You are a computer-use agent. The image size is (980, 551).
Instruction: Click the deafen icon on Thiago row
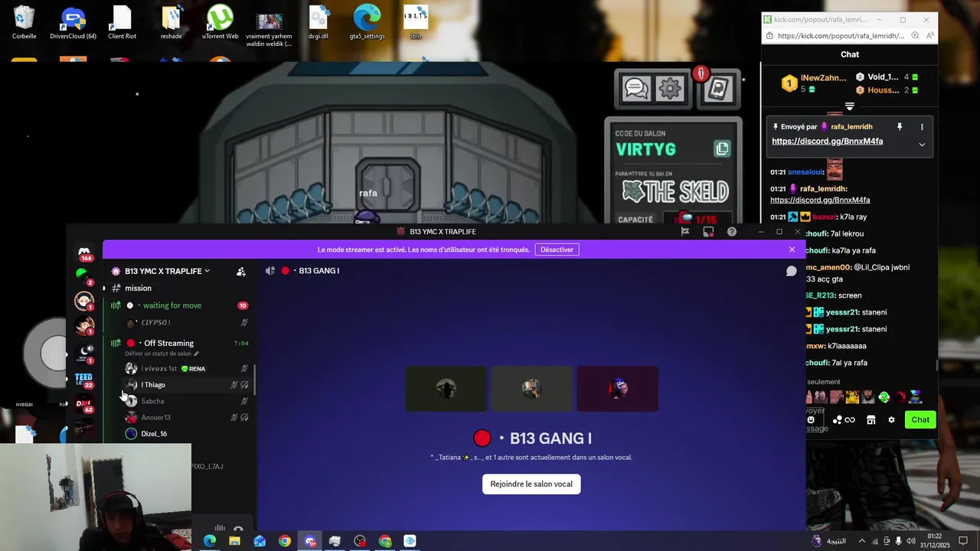tap(245, 385)
